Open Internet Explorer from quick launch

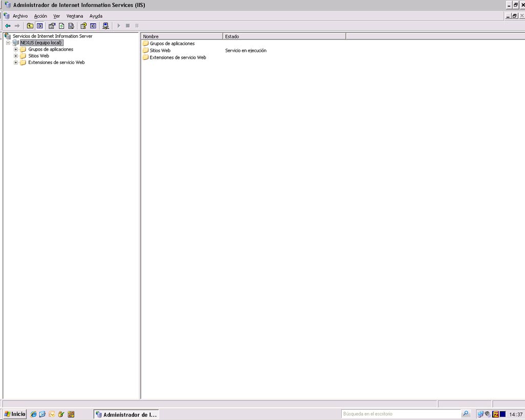33,414
